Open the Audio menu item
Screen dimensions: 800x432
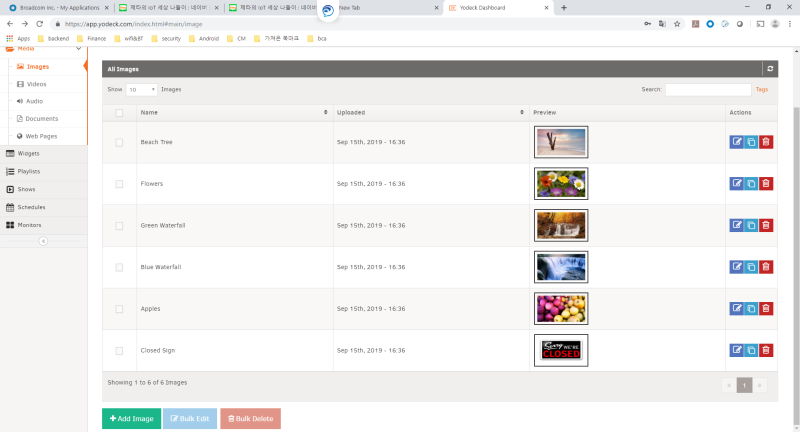pos(34,101)
